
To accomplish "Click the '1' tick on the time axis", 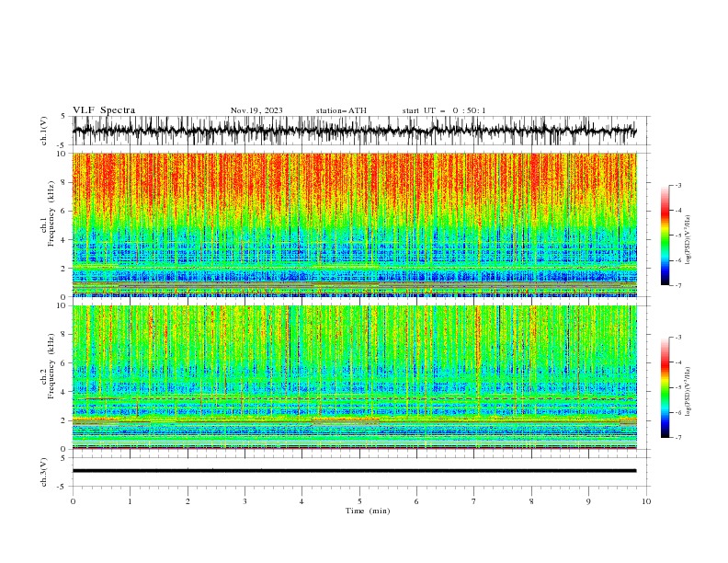I will [130, 501].
